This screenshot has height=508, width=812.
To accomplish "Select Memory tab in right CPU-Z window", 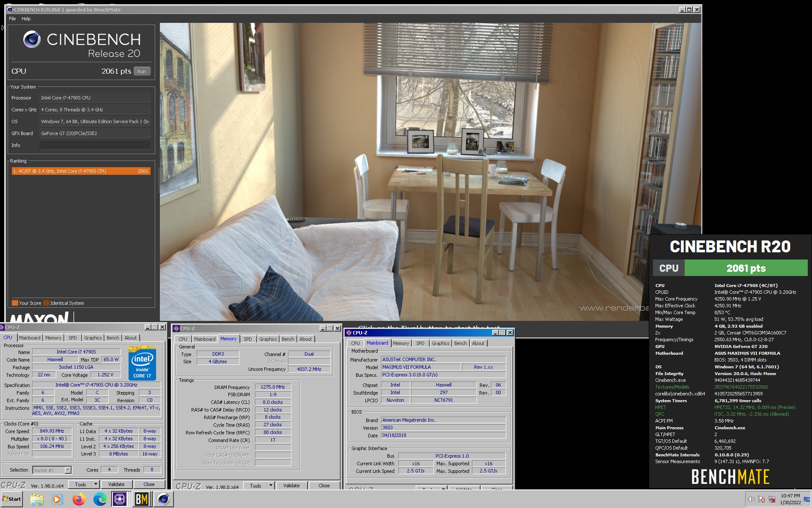I will (401, 343).
